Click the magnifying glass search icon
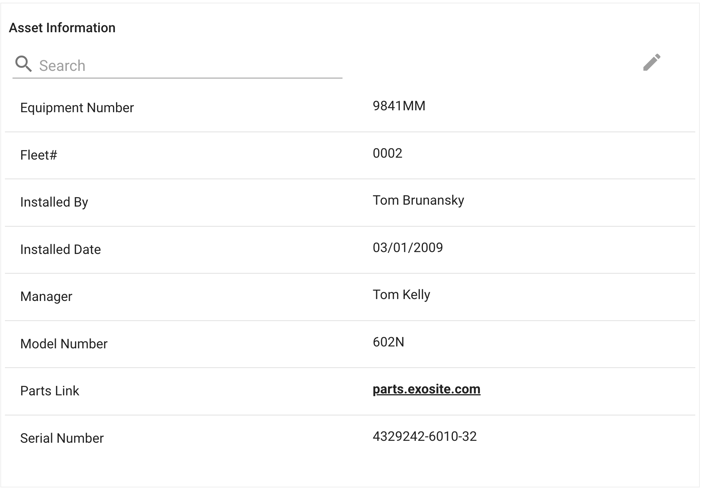 coord(23,64)
